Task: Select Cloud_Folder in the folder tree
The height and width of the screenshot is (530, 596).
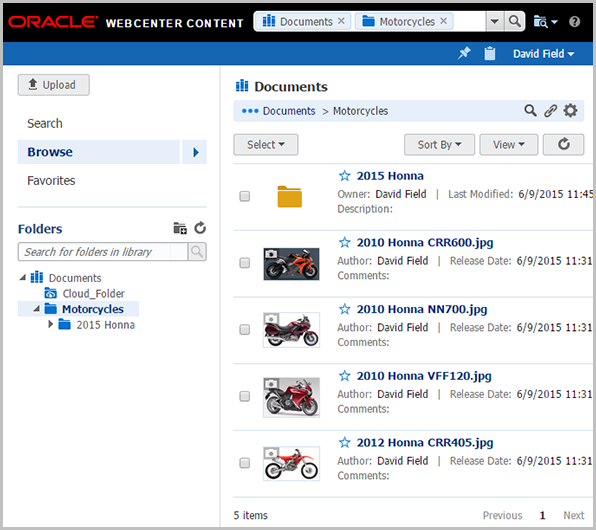Action: click(x=94, y=294)
